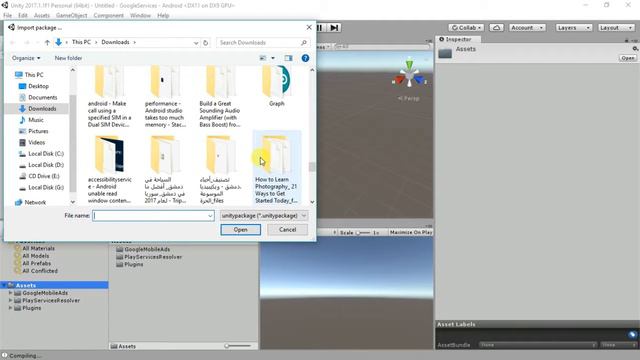The width and height of the screenshot is (640, 360).
Task: Toggle Maximize On Play in Game view
Action: (x=410, y=232)
